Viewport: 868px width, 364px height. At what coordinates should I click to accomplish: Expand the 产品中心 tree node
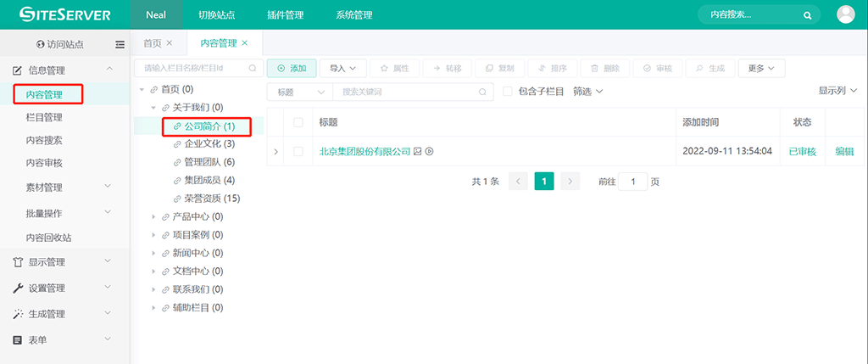pyautogui.click(x=153, y=216)
